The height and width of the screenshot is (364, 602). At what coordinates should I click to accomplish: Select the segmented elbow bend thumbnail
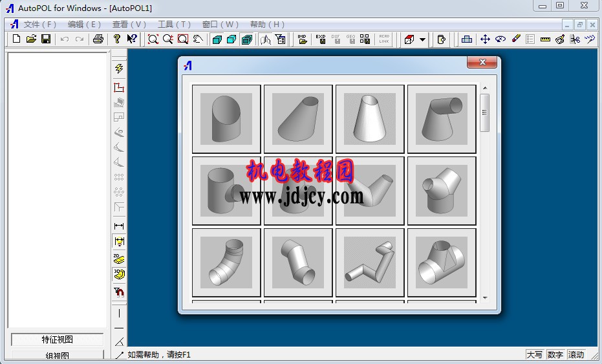[226, 262]
